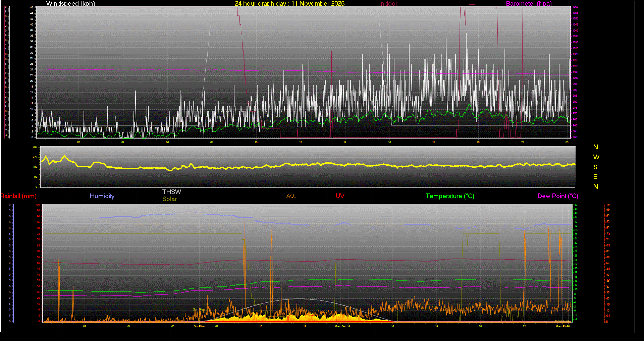
Task: Select the 24 hour graph day title
Action: point(289,4)
